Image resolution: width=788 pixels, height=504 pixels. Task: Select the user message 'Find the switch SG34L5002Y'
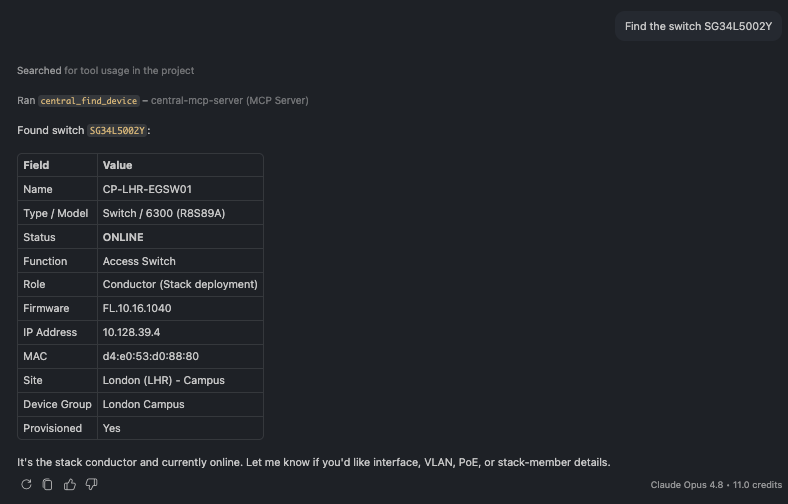point(698,27)
